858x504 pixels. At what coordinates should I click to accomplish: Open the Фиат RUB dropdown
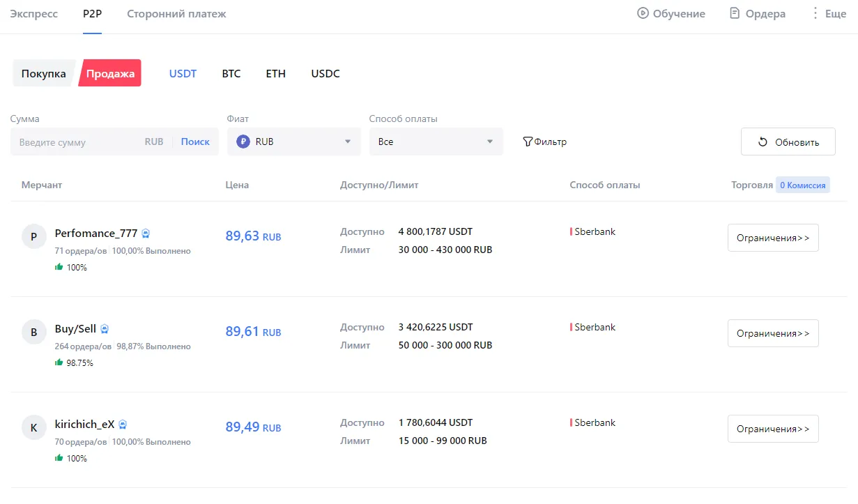point(293,141)
